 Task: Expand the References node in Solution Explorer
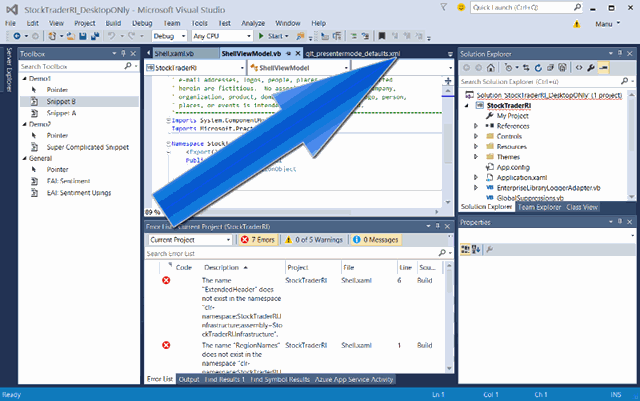point(476,126)
